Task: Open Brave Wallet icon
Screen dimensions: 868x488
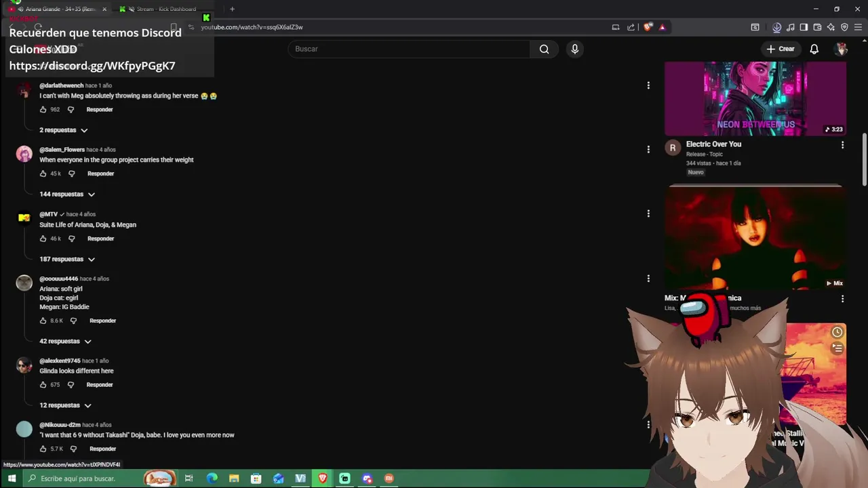Action: (817, 27)
